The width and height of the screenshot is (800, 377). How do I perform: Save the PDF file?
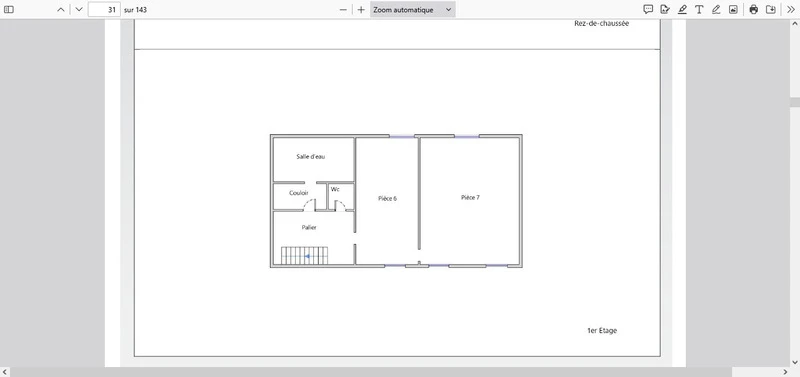click(771, 9)
